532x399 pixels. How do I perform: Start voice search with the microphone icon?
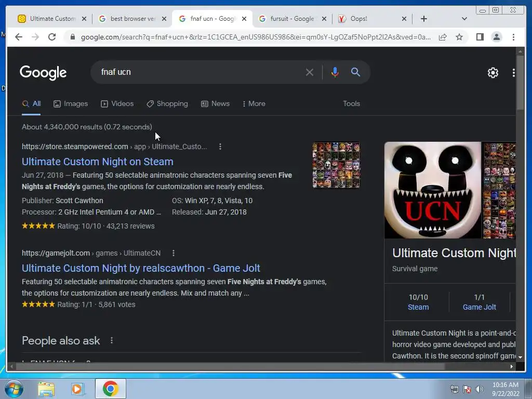point(335,72)
